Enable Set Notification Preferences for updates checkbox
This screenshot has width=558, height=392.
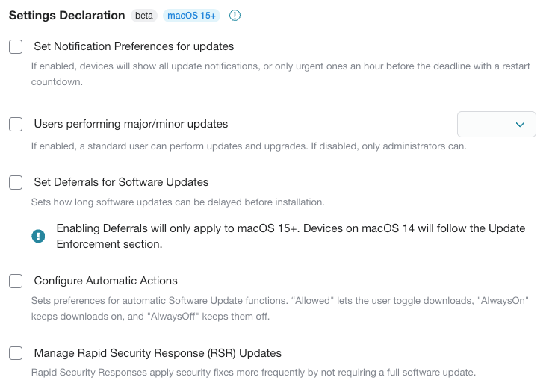[x=16, y=46]
